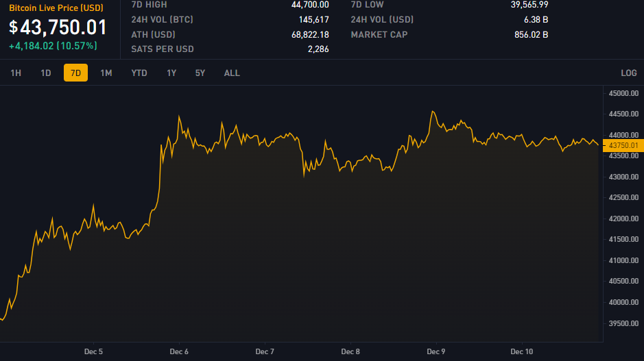Display ALL price history
Screen dimensions: 644x361
(x=232, y=73)
